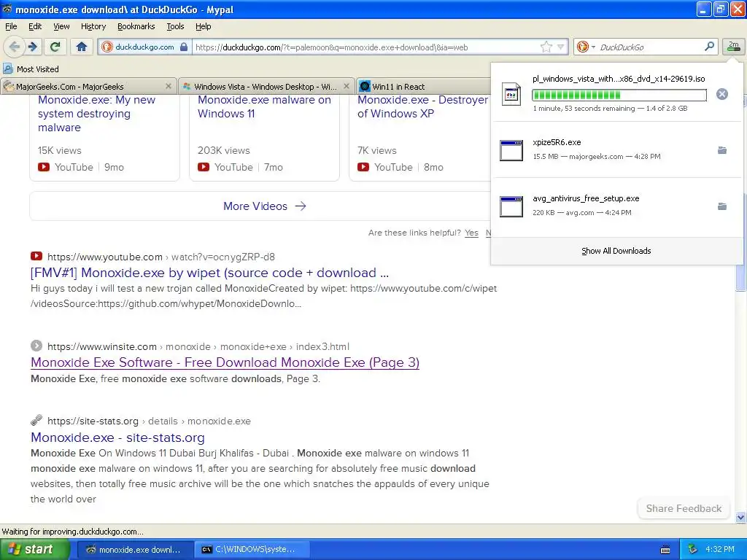Viewport: 747px width, 560px height.
Task: Click the youtube.com result URL
Action: 161,257
